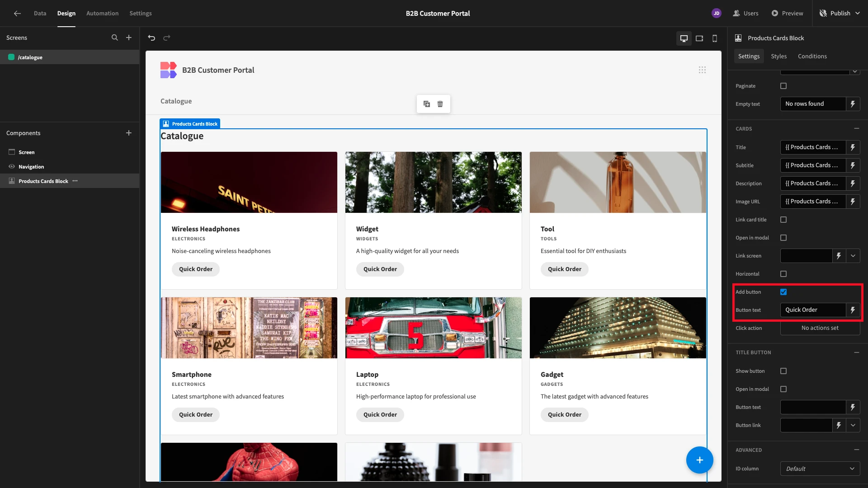868x488 pixels.
Task: Open bindings for the Empty text field
Action: click(x=853, y=104)
